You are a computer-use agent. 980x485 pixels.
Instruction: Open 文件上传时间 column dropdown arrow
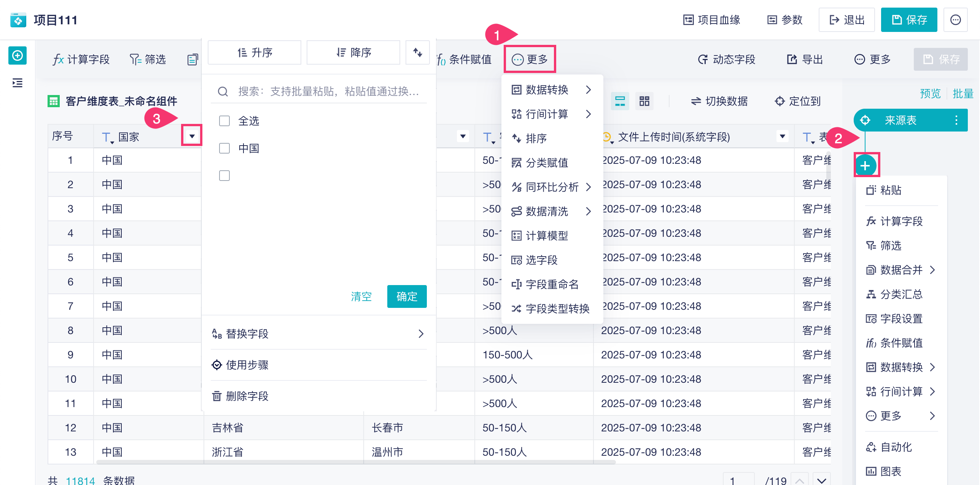(x=782, y=136)
